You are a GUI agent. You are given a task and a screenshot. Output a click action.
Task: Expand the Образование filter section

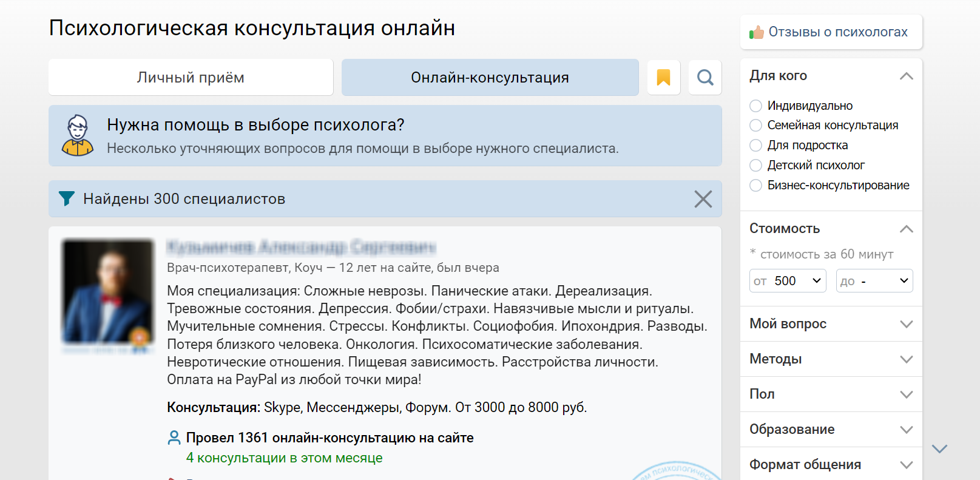[831, 430]
